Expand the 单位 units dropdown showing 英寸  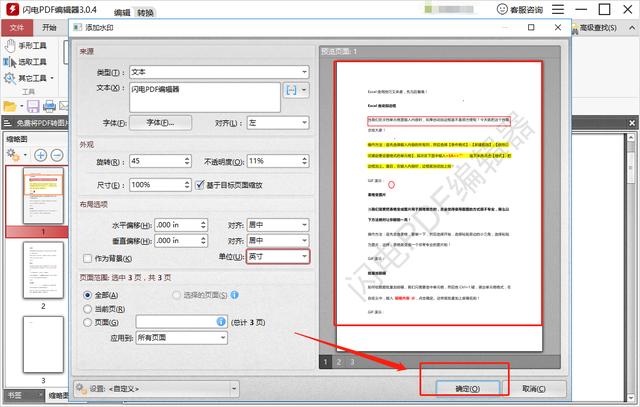point(277,257)
